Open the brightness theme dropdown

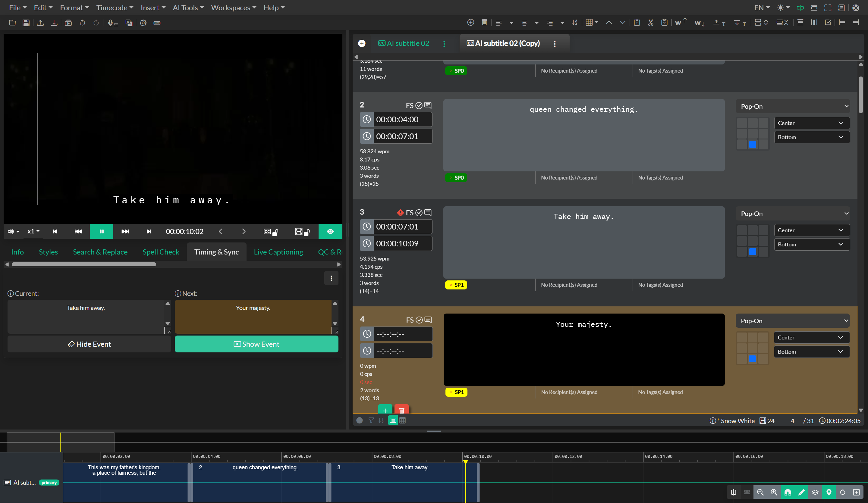click(x=783, y=8)
